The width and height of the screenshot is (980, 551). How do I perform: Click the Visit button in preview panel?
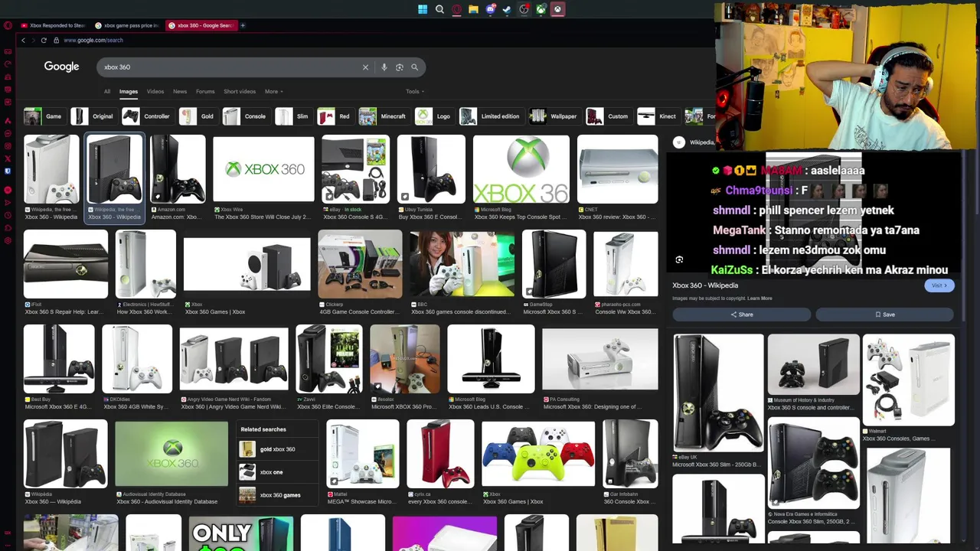coord(939,285)
